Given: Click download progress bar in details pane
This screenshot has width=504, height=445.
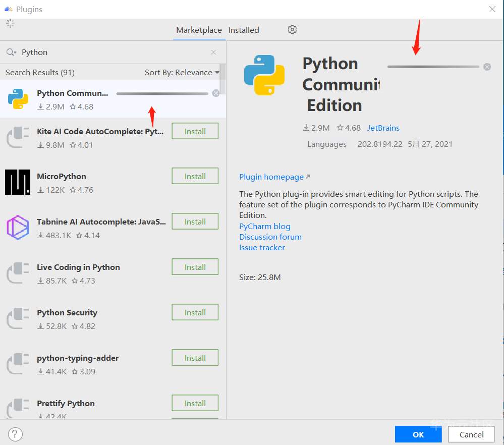Looking at the screenshot, I should (x=433, y=67).
